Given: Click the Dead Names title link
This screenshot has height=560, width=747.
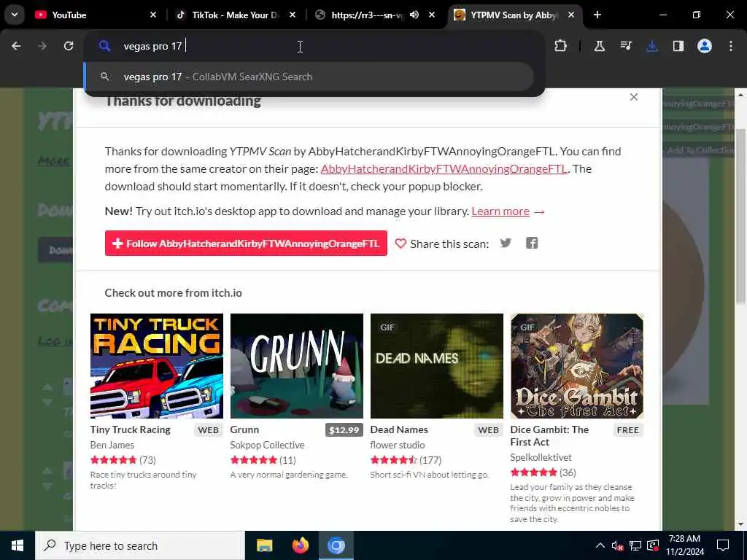Looking at the screenshot, I should click(399, 429).
